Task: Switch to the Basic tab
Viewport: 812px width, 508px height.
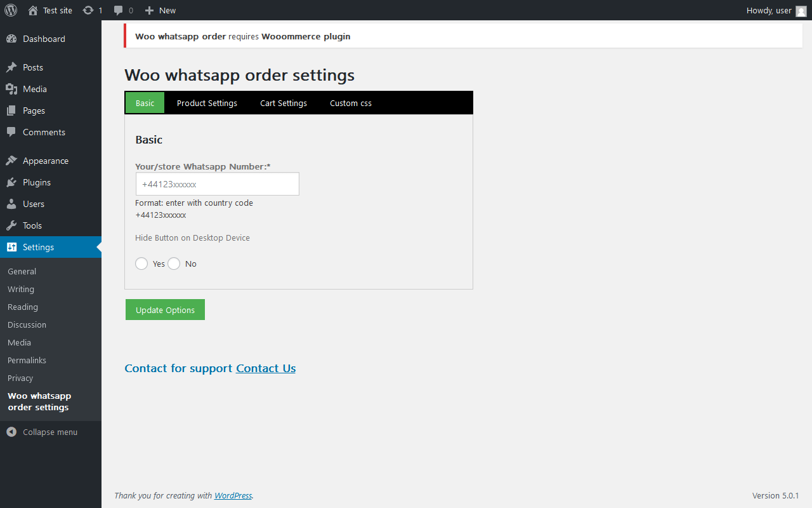Action: point(145,103)
